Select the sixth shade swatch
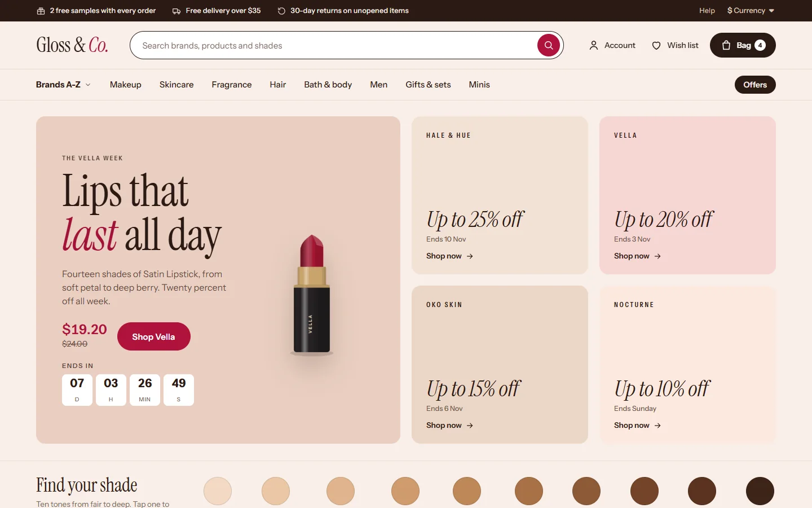The image size is (812, 508). coord(528,491)
